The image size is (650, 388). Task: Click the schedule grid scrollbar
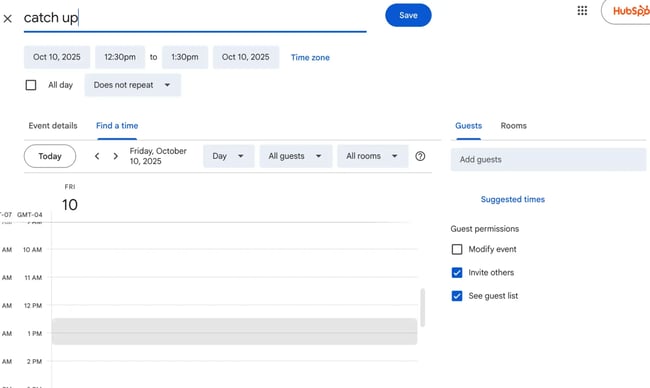422,308
